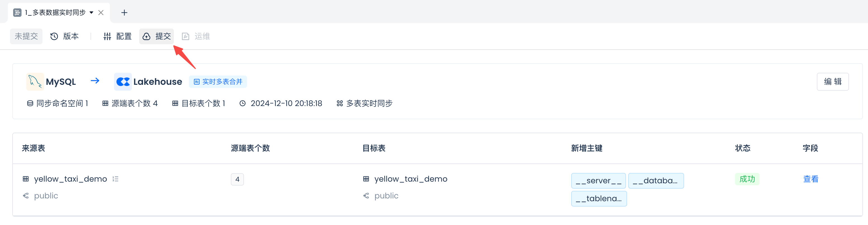The image size is (868, 225).
Task: Click the source table count badge 4
Action: click(237, 179)
